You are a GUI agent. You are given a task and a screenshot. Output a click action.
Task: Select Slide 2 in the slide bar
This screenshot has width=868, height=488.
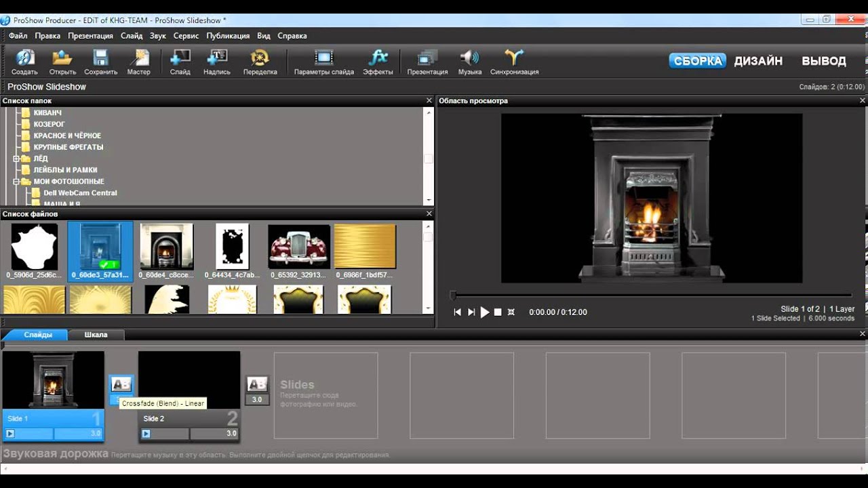[x=189, y=396]
